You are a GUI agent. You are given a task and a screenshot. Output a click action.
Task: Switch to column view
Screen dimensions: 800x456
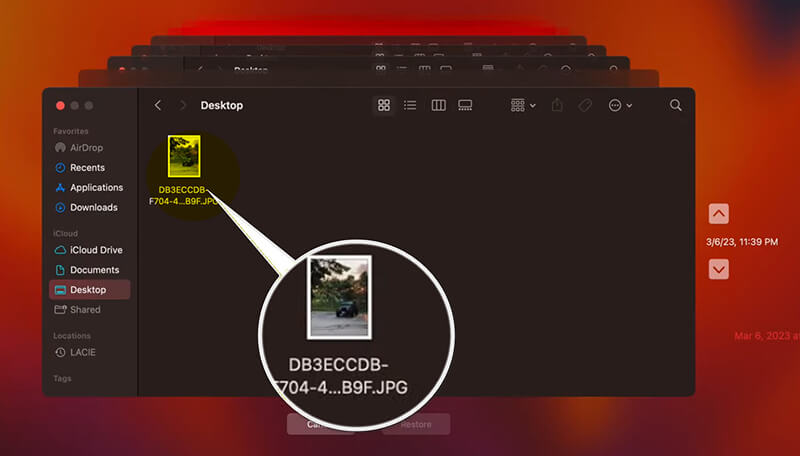pyautogui.click(x=438, y=105)
